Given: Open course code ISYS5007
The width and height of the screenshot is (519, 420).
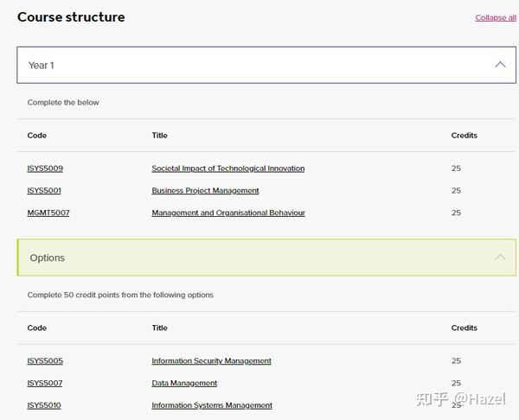Looking at the screenshot, I should click(45, 383).
